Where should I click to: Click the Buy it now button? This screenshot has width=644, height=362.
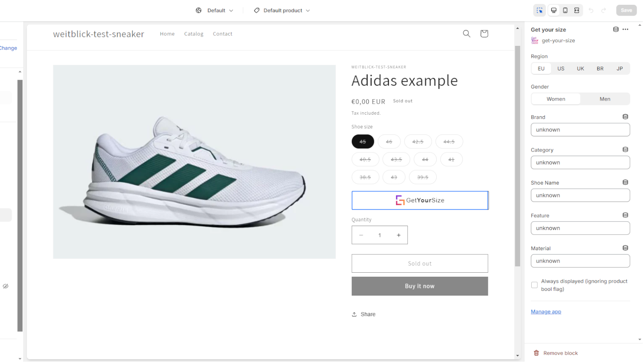[x=420, y=286]
